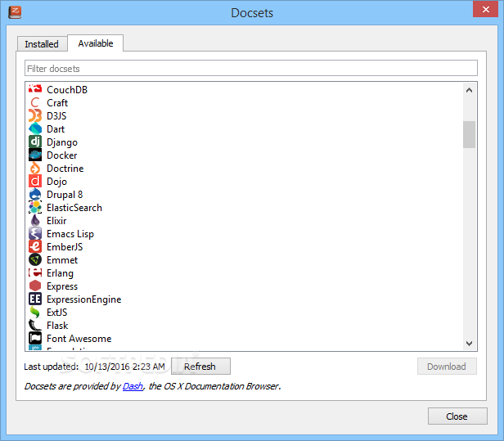Click the CouchDB docset icon
Screen dimensions: 504x441
click(35, 89)
